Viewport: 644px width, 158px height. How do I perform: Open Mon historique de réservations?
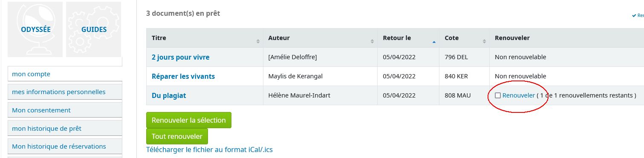(x=65, y=147)
